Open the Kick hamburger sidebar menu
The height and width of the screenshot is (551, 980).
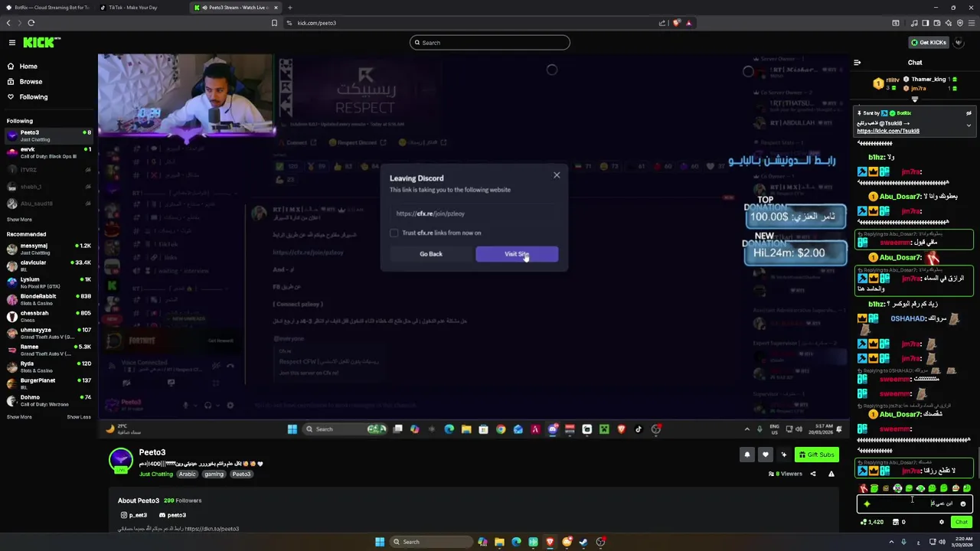12,43
